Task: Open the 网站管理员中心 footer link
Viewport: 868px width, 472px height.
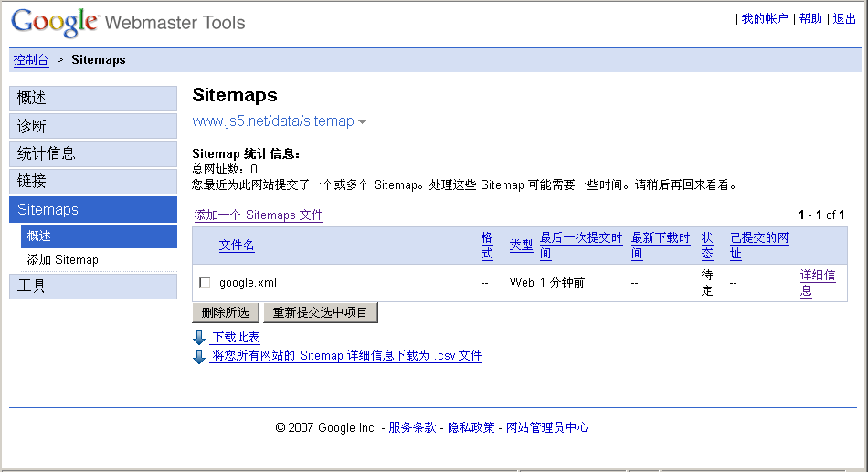Action: (547, 428)
